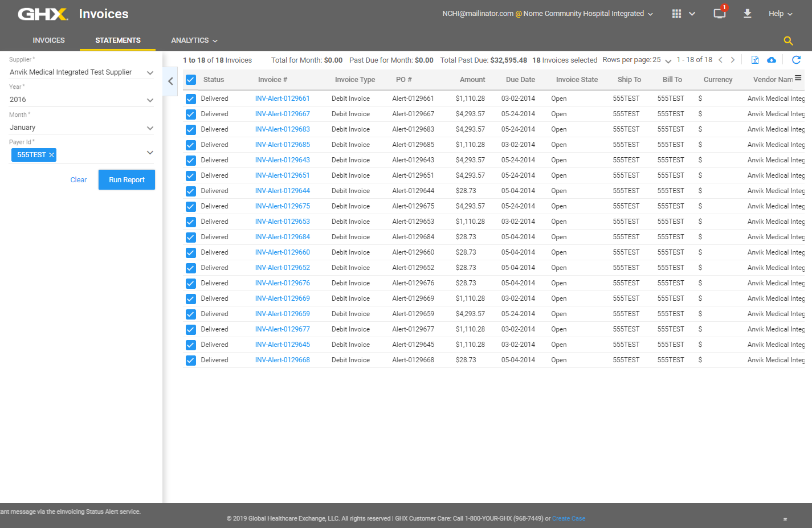Collapse the filters panel with the chevron
The image size is (812, 528).
pos(170,81)
